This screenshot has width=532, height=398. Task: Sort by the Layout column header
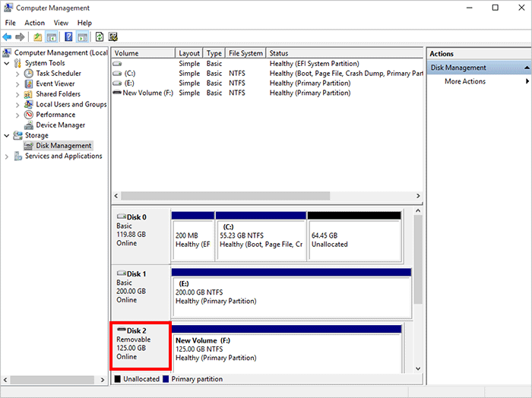(189, 53)
